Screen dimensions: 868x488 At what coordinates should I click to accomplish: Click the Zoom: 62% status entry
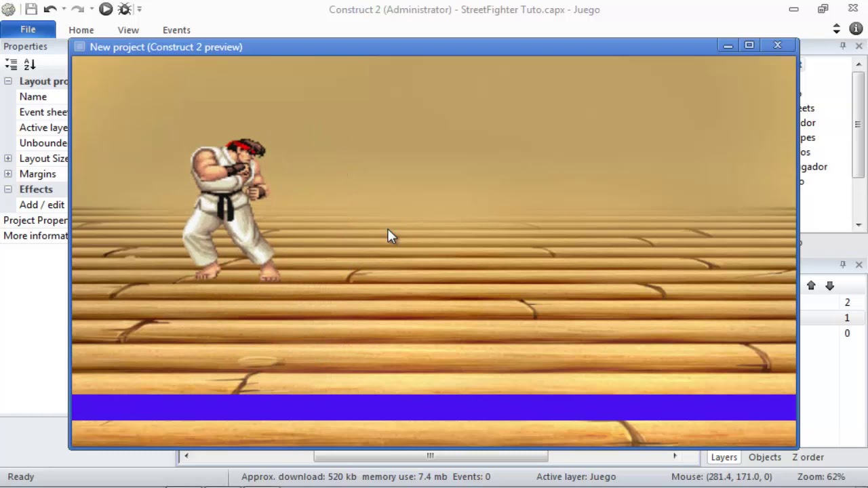click(821, 477)
